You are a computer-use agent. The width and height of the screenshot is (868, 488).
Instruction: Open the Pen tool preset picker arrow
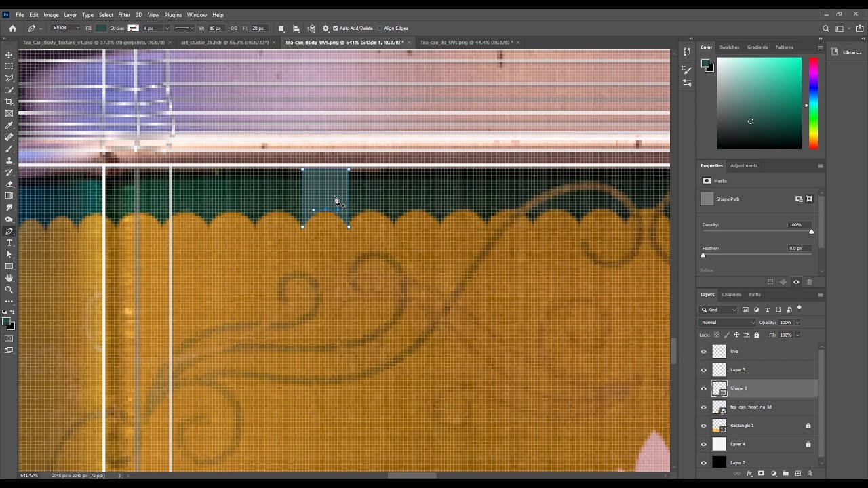(41, 28)
